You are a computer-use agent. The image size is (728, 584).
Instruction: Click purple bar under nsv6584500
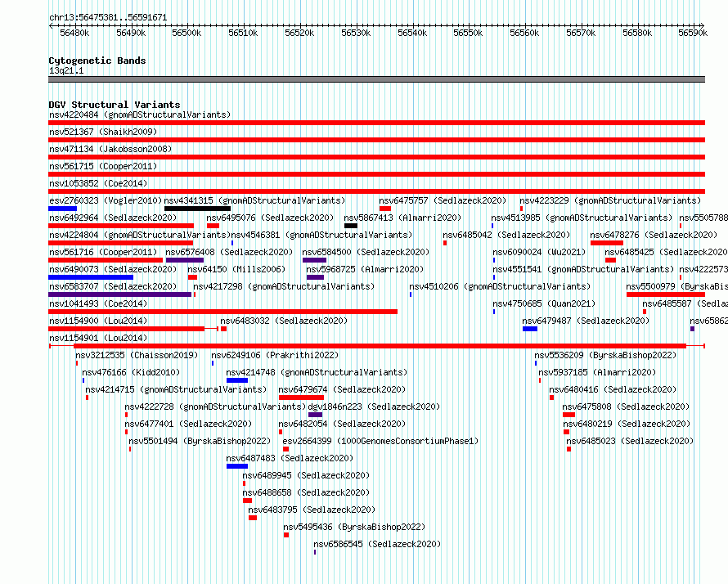pyautogui.click(x=314, y=260)
